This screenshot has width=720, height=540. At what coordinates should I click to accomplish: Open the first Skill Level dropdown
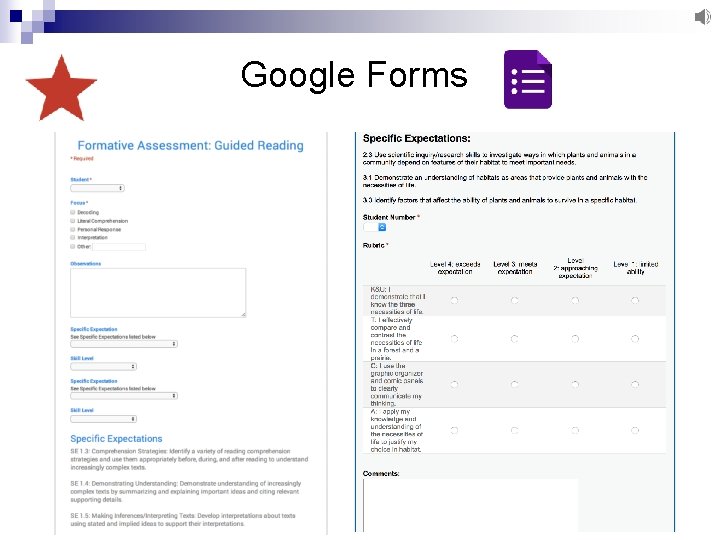103,366
